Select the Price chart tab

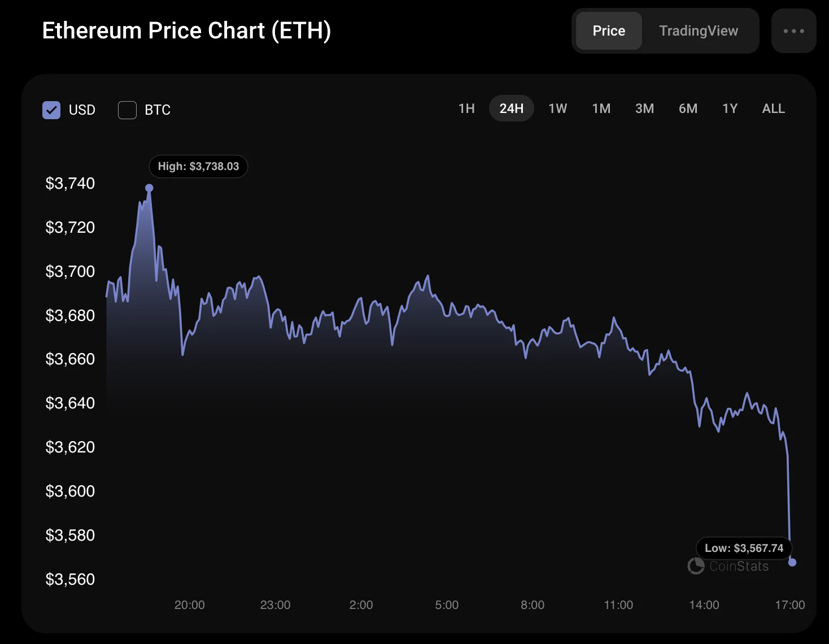(609, 31)
